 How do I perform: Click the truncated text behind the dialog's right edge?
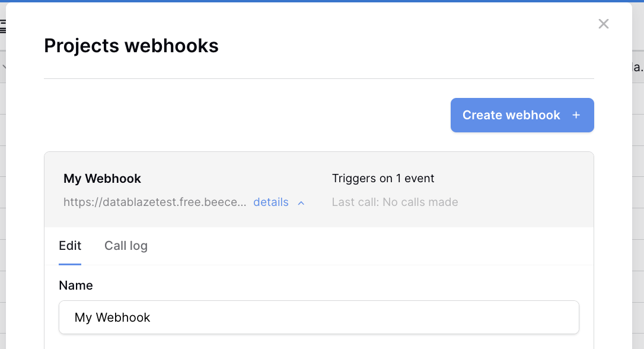coord(638,68)
